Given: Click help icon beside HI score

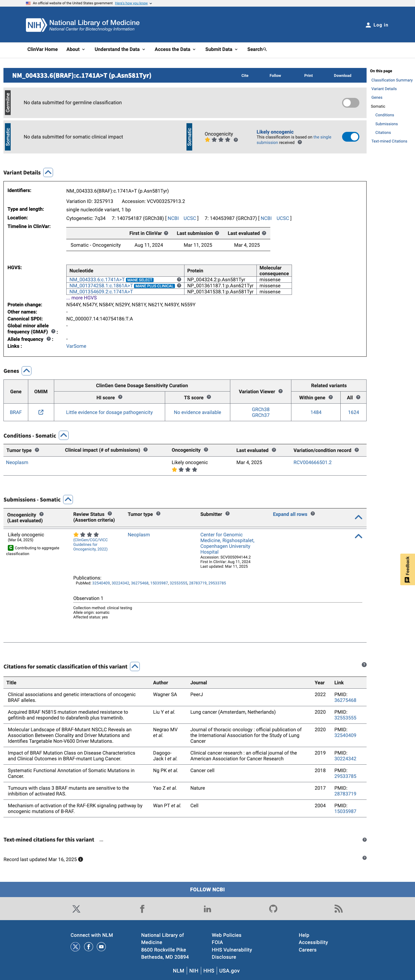Looking at the screenshot, I should (x=120, y=397).
